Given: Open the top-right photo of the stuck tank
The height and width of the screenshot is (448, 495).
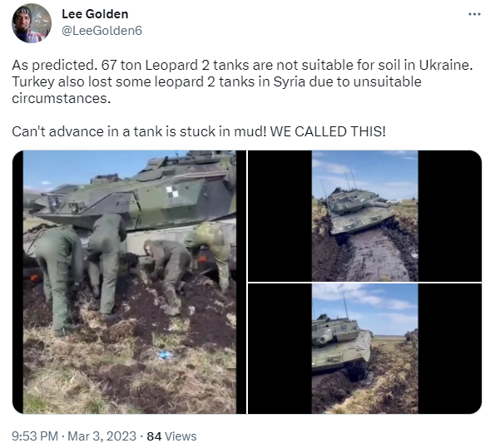Looking at the screenshot, I should (364, 216).
